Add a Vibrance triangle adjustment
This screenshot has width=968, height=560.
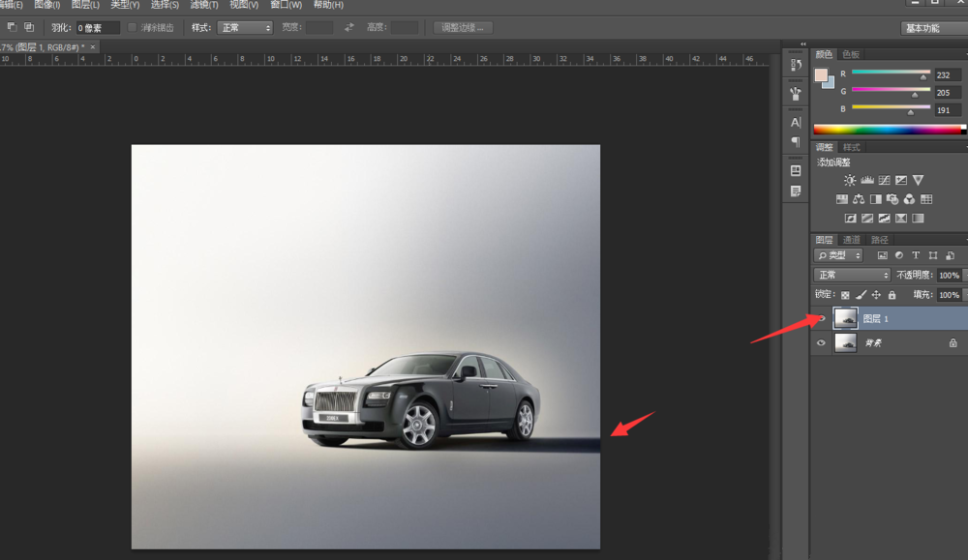918,180
